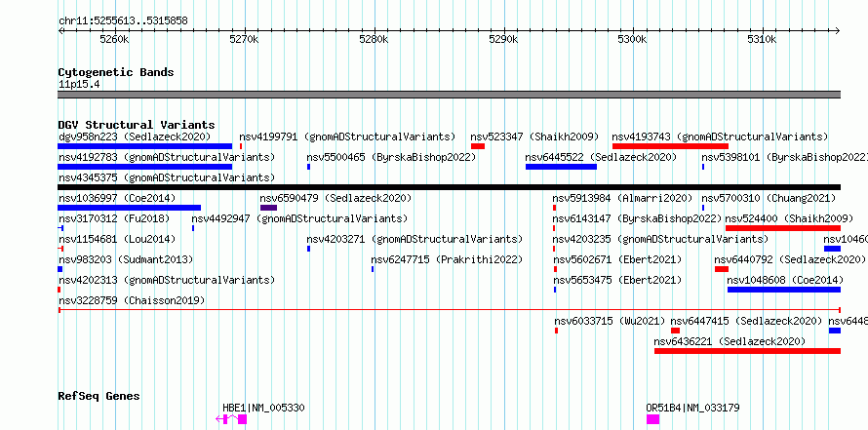The height and width of the screenshot is (430, 868).
Task: Click nsv5653475 (Ebert2021) label
Action: (x=617, y=280)
